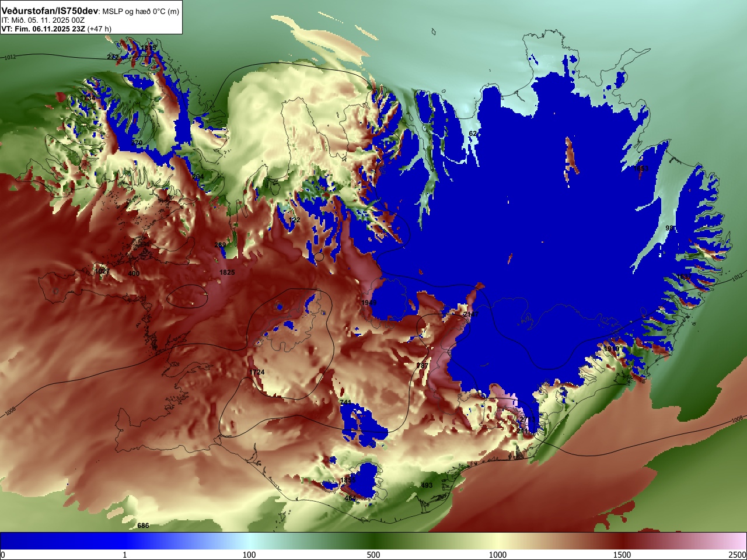Click the 'VT: Fim. 06.11.2025 23Z' line

[x=43, y=29]
